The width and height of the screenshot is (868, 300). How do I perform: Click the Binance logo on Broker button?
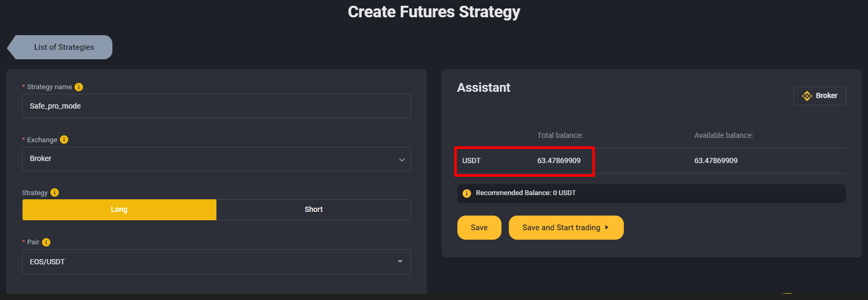click(807, 96)
